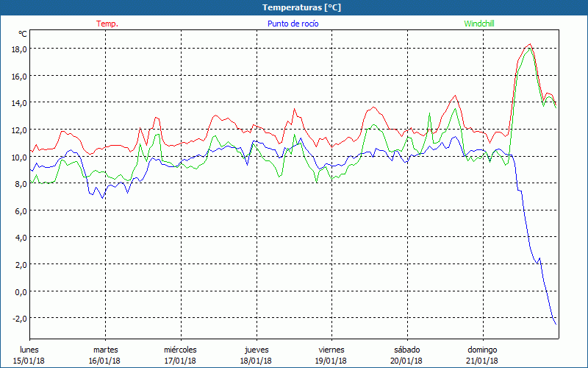Click the 16,0 y-axis value
This screenshot has width=588, height=368.
coord(18,76)
